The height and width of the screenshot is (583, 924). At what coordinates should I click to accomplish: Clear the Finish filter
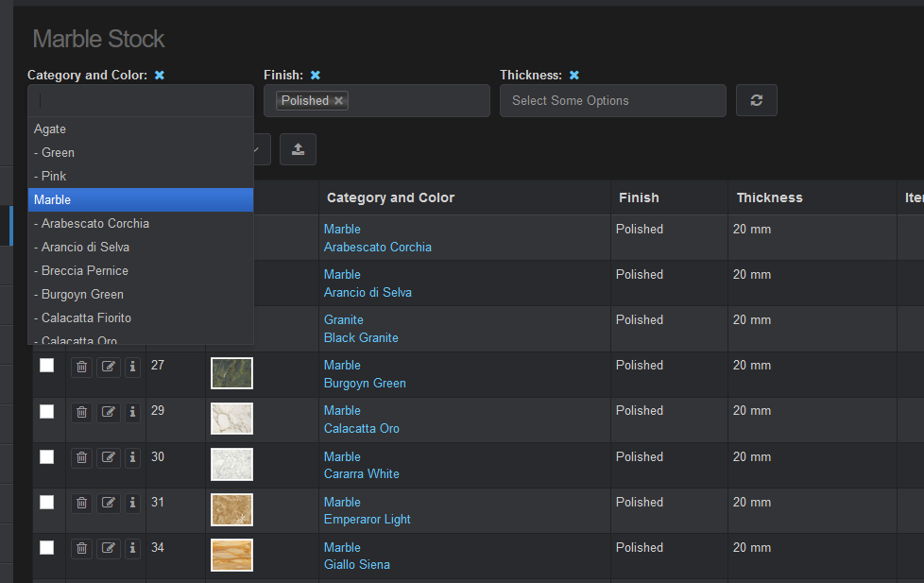tap(316, 75)
